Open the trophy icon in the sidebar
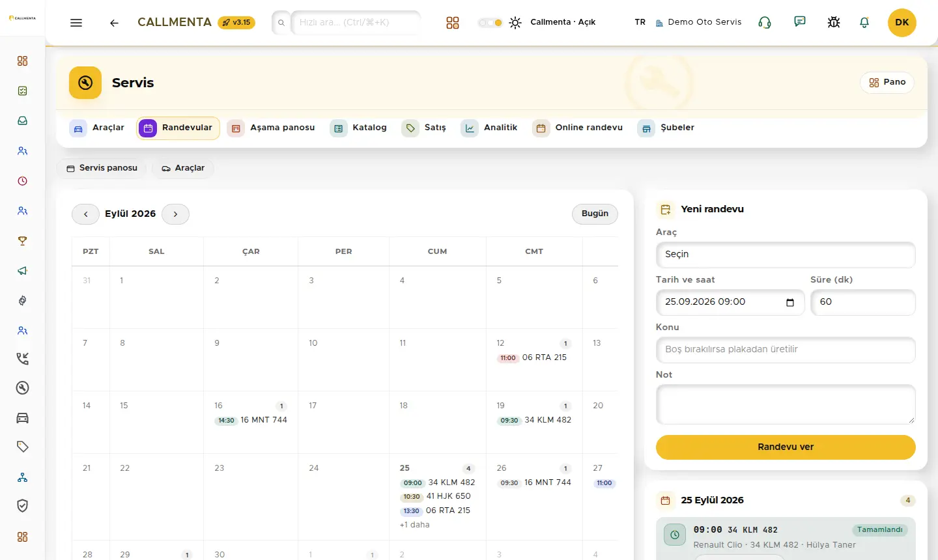This screenshot has width=938, height=560. coord(23,241)
